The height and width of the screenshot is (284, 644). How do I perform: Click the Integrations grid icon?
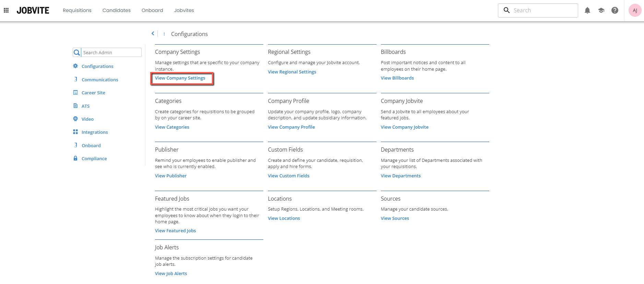75,132
